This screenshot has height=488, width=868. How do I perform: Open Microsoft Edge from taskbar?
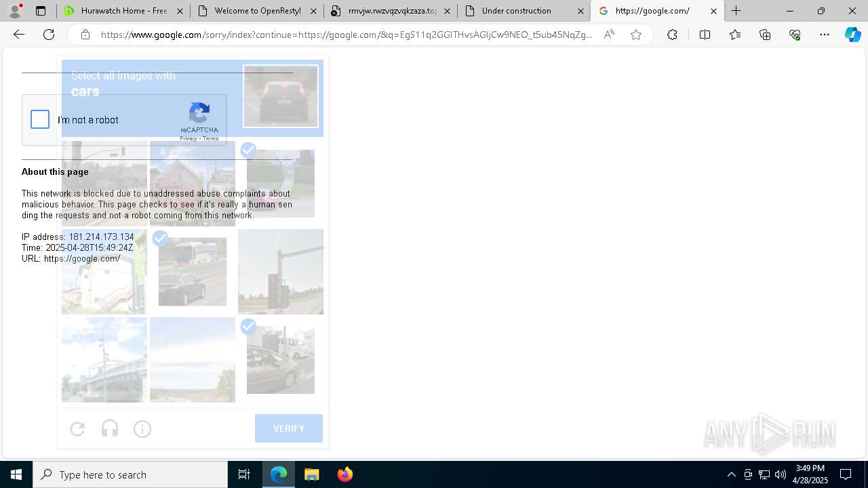pos(279,474)
